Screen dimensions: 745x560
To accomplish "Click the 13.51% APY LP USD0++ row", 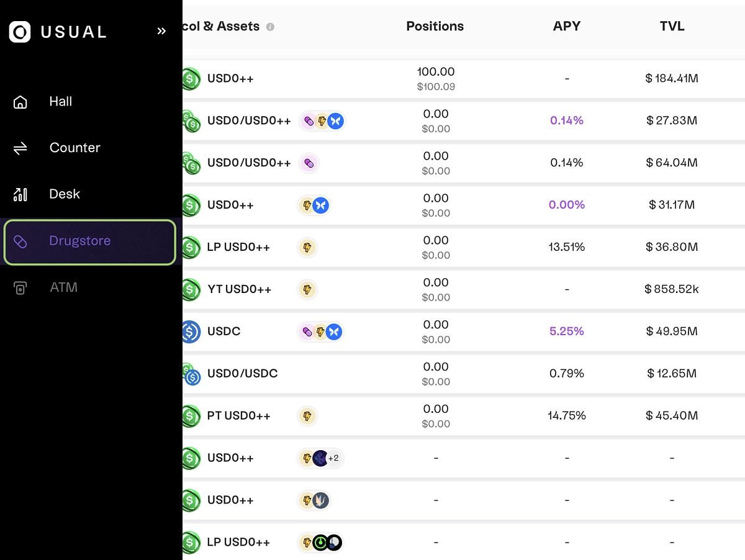I will tap(464, 247).
